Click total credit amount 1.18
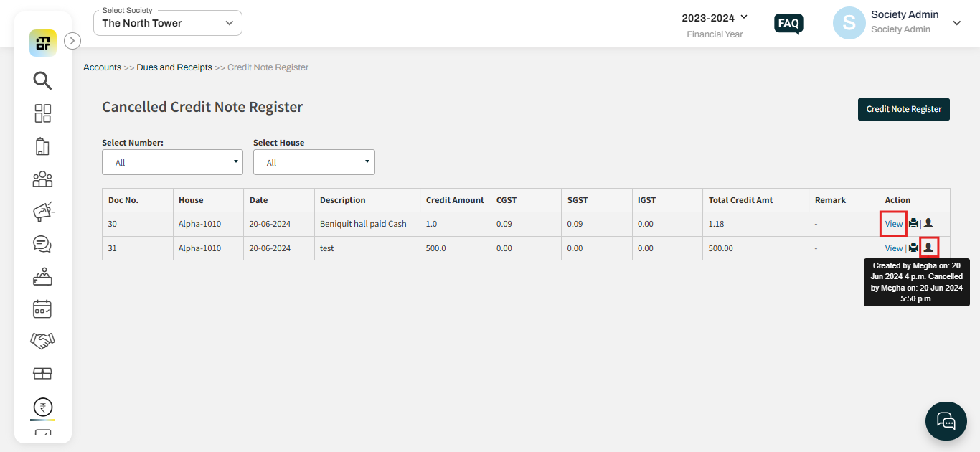980x452 pixels. pyautogui.click(x=716, y=224)
